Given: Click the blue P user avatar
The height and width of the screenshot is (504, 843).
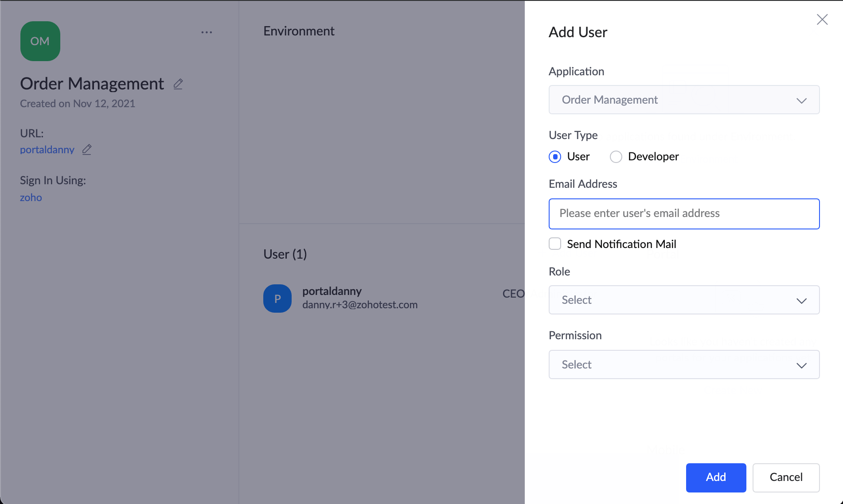Looking at the screenshot, I should (277, 299).
